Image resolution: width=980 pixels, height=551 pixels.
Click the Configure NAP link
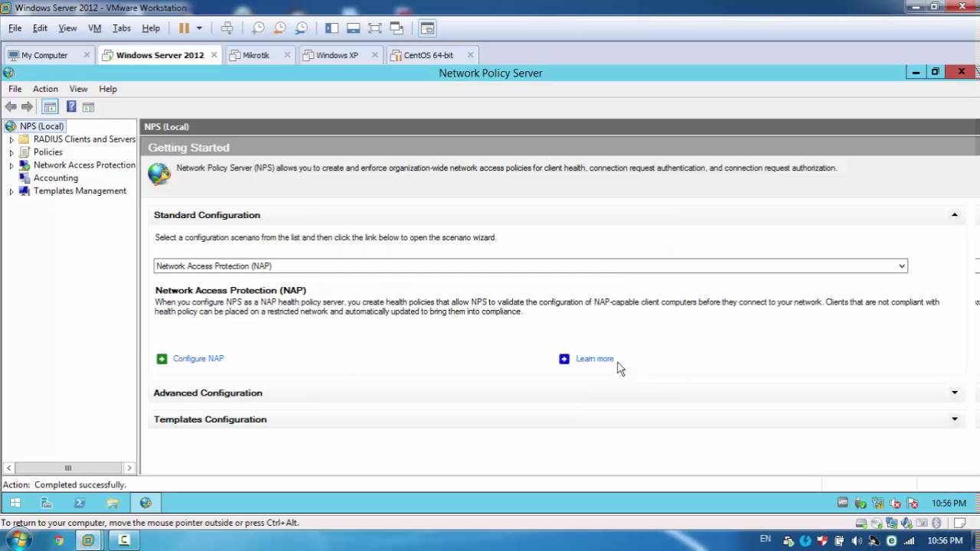click(x=198, y=358)
